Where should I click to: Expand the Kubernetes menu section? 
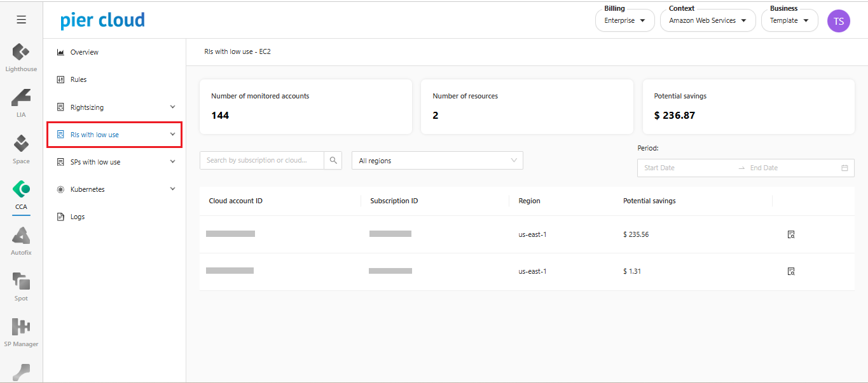point(114,189)
